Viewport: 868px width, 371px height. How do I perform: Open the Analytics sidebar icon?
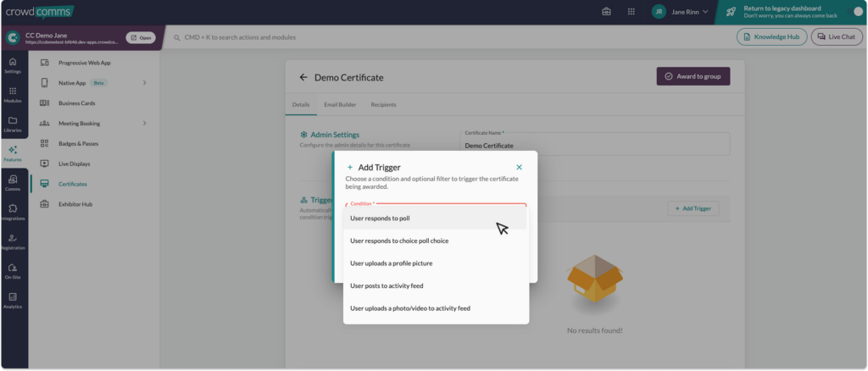click(x=13, y=300)
